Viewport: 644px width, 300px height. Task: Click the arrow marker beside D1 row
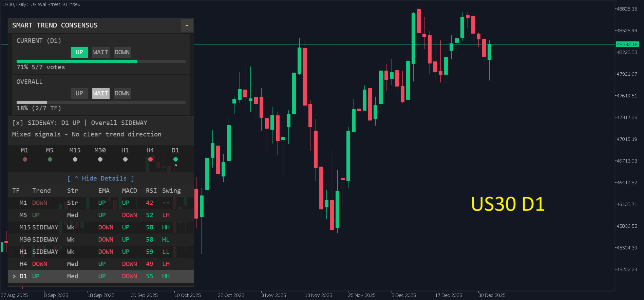(x=14, y=276)
